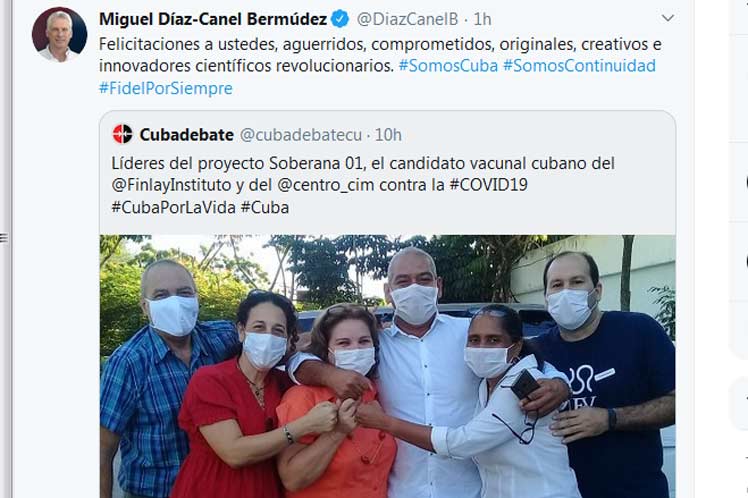This screenshot has height=498, width=748.
Task: Click the blue verified badge icon
Action: (340, 19)
